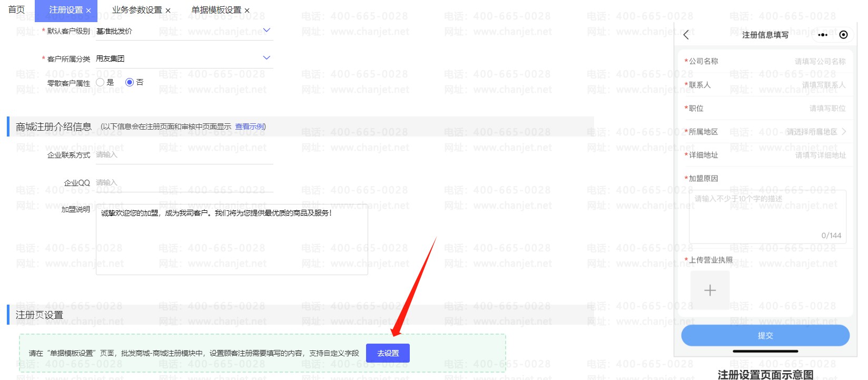Click the 注册设置页面示意图 caption
Image resolution: width=868 pixels, height=380 pixels.
pyautogui.click(x=765, y=375)
